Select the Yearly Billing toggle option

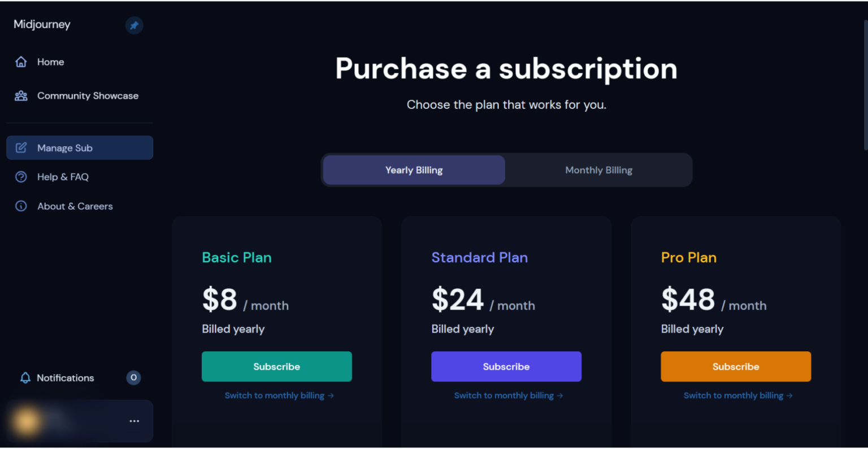click(414, 170)
